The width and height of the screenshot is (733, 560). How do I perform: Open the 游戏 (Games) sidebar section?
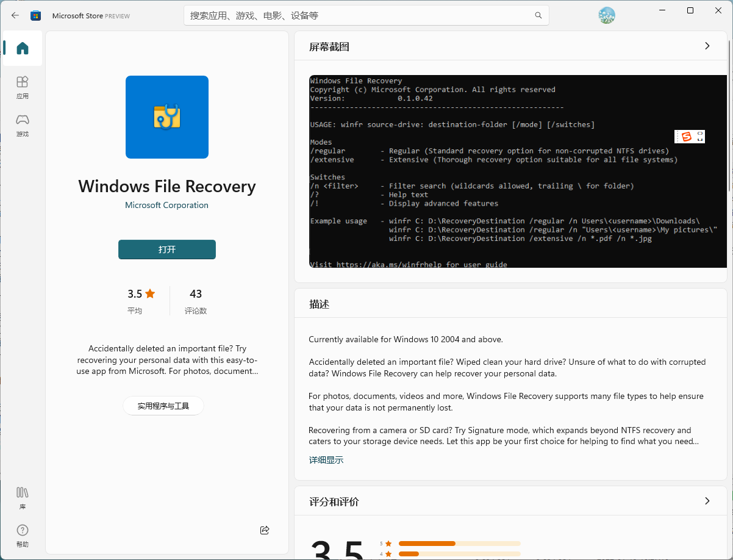(x=23, y=125)
